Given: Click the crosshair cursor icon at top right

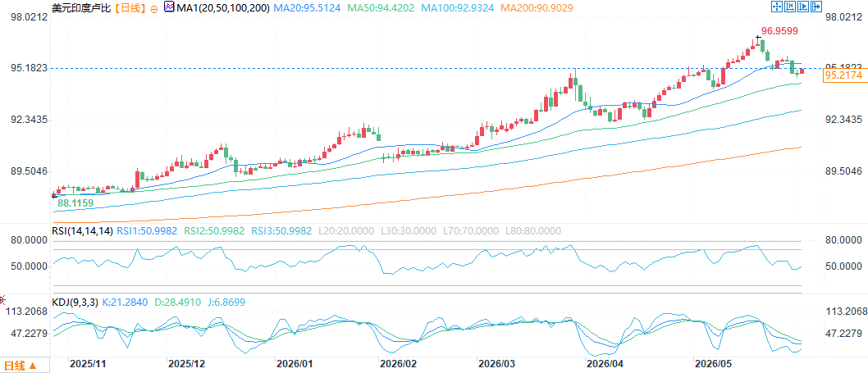Looking at the screenshot, I should coord(777,7).
